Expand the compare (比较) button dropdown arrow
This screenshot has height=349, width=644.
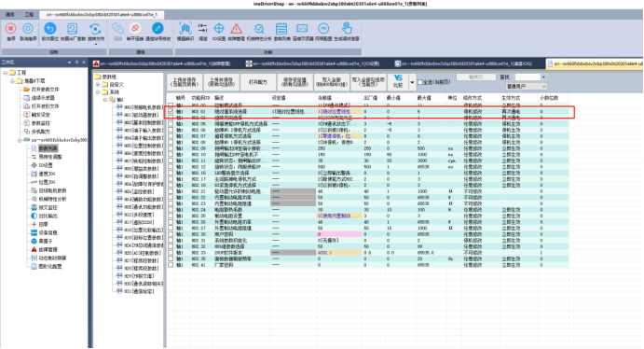412,82
